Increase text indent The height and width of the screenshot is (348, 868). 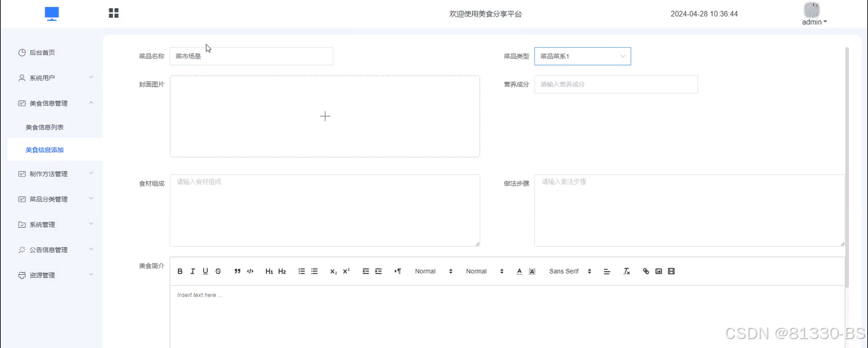point(379,271)
